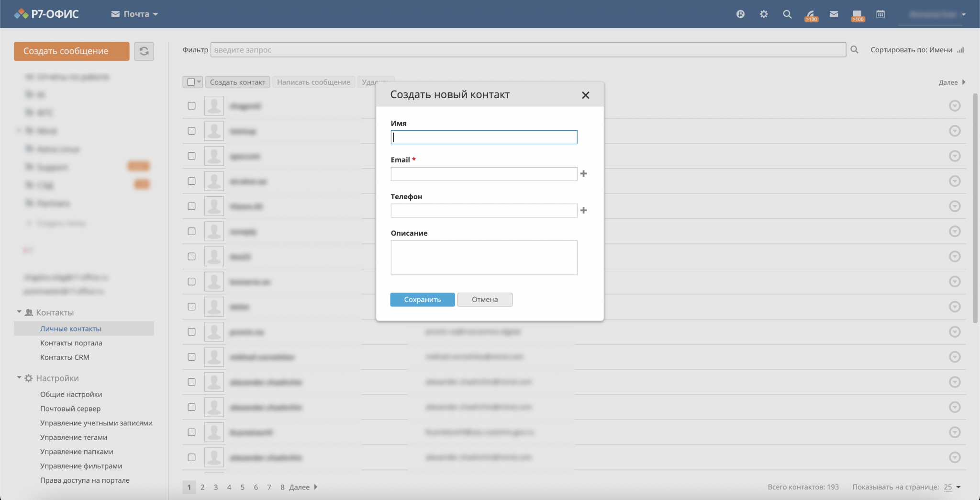Click the refresh mail button

[x=144, y=51]
